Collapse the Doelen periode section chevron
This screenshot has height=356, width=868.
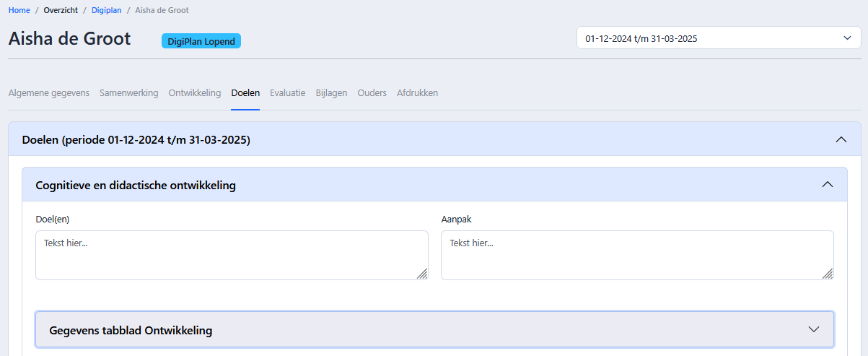(x=841, y=139)
